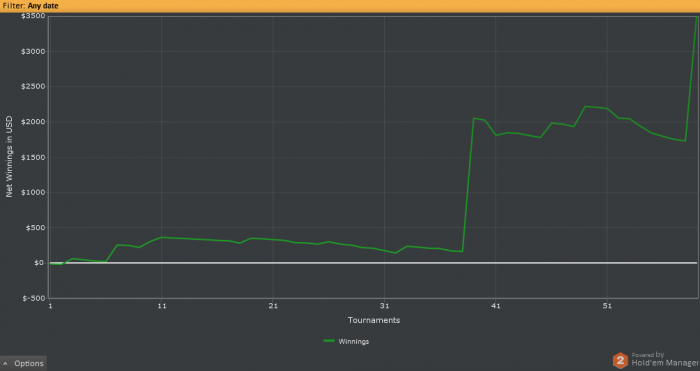Click the $1000 y-axis label
This screenshot has height=371, width=700.
tap(33, 192)
